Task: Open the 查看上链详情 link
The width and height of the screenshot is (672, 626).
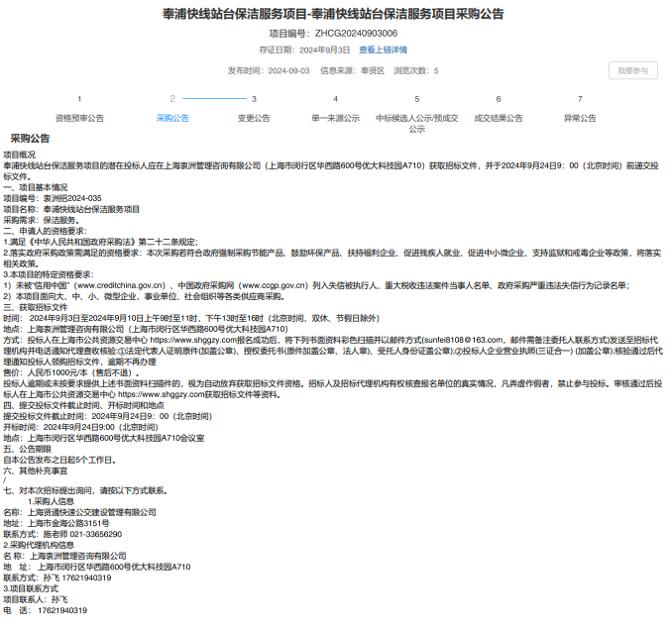Action: pos(383,49)
